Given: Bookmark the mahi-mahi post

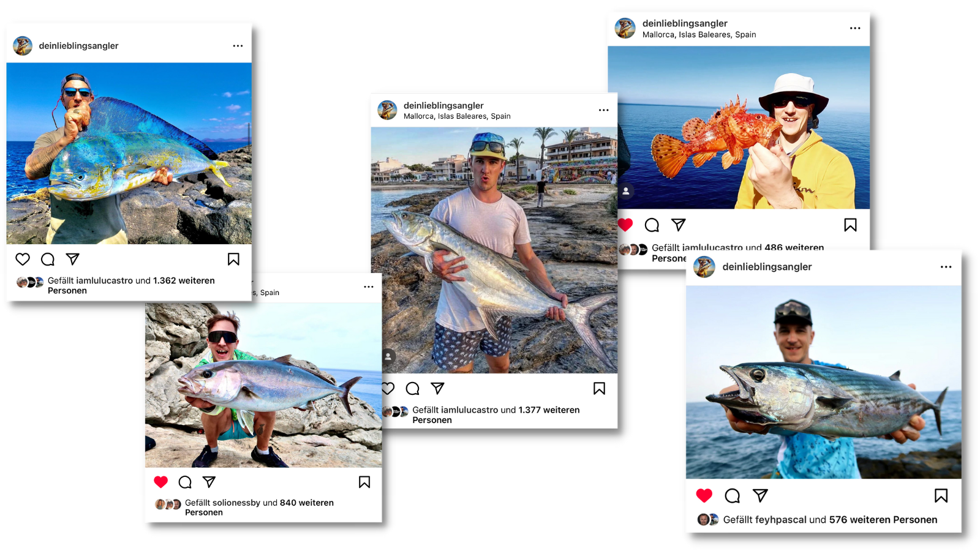Looking at the screenshot, I should 233,259.
